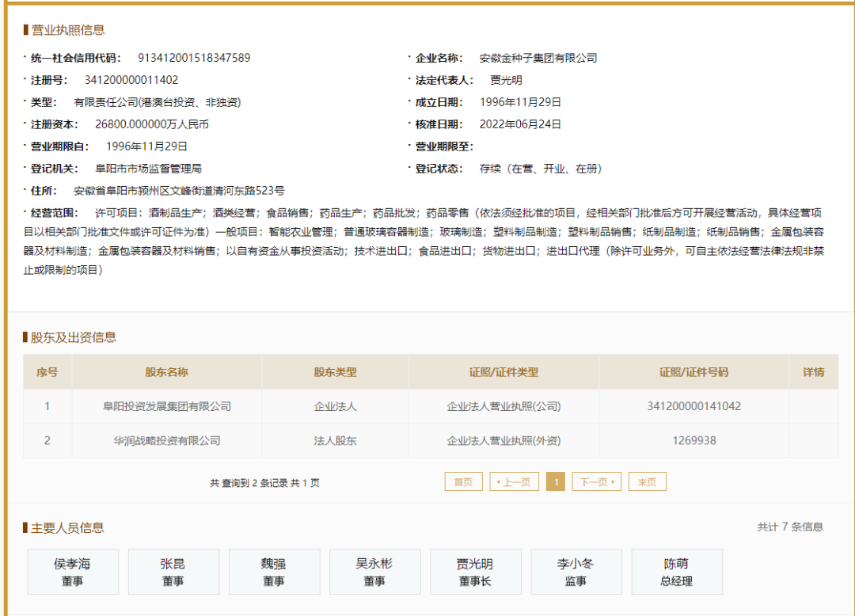Open personnel card 吴永彬 董事

(x=375, y=572)
